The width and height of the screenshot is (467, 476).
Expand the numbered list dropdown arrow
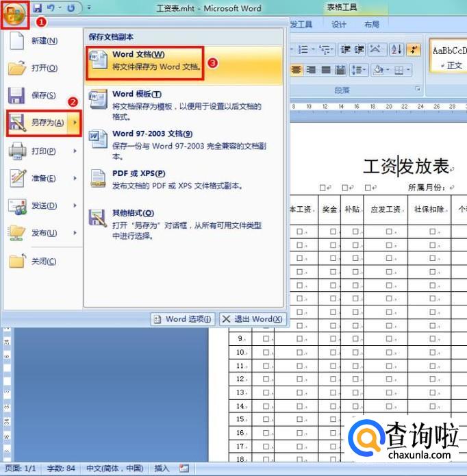[312, 49]
